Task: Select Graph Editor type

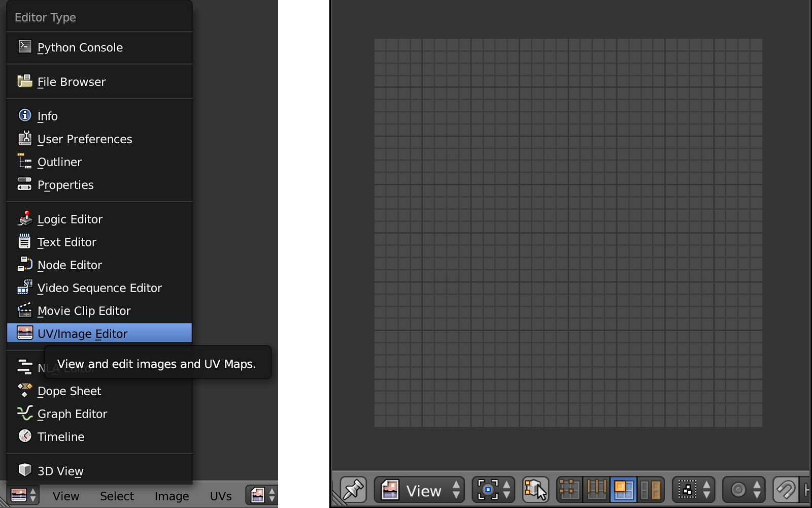Action: [x=99, y=414]
